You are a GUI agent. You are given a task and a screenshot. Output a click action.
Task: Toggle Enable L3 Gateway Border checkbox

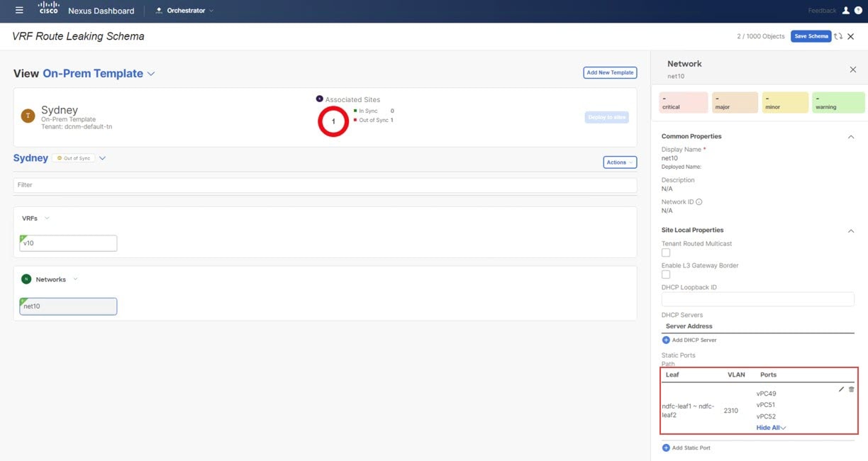[666, 274]
